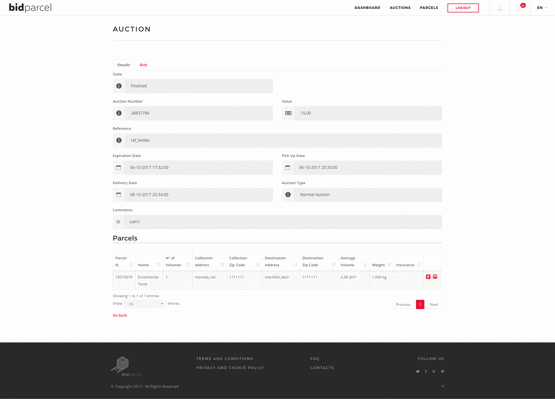The width and height of the screenshot is (555, 399).
Task: Click the money icon beside Value field
Action: (x=288, y=113)
